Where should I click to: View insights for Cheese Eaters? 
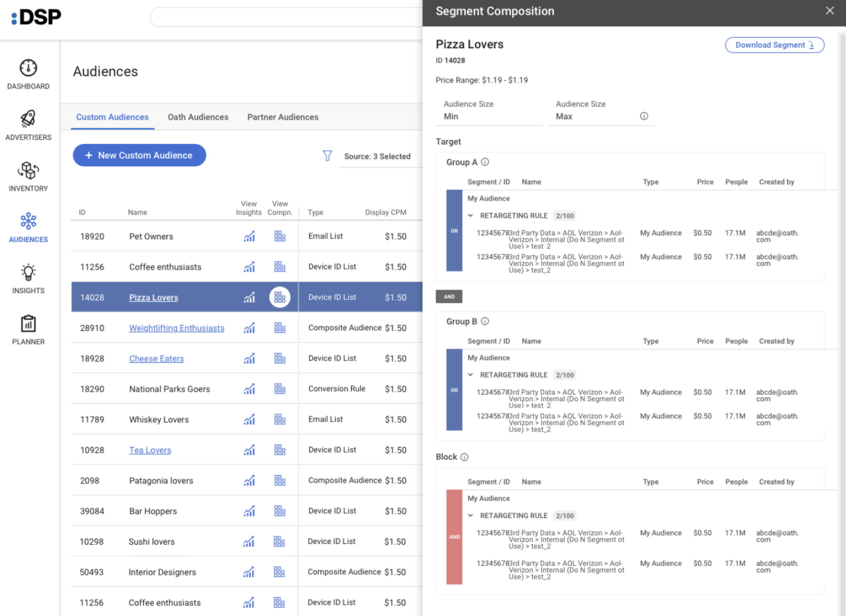pyautogui.click(x=249, y=359)
